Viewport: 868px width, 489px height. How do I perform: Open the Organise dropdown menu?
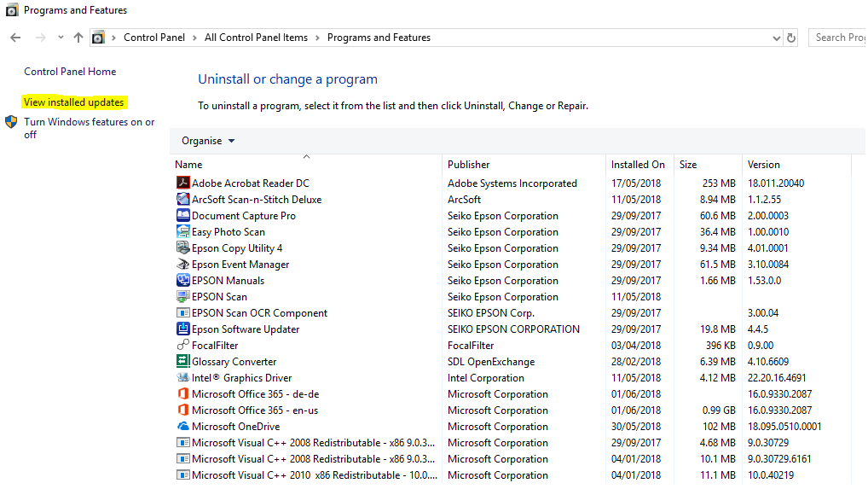pyautogui.click(x=208, y=141)
